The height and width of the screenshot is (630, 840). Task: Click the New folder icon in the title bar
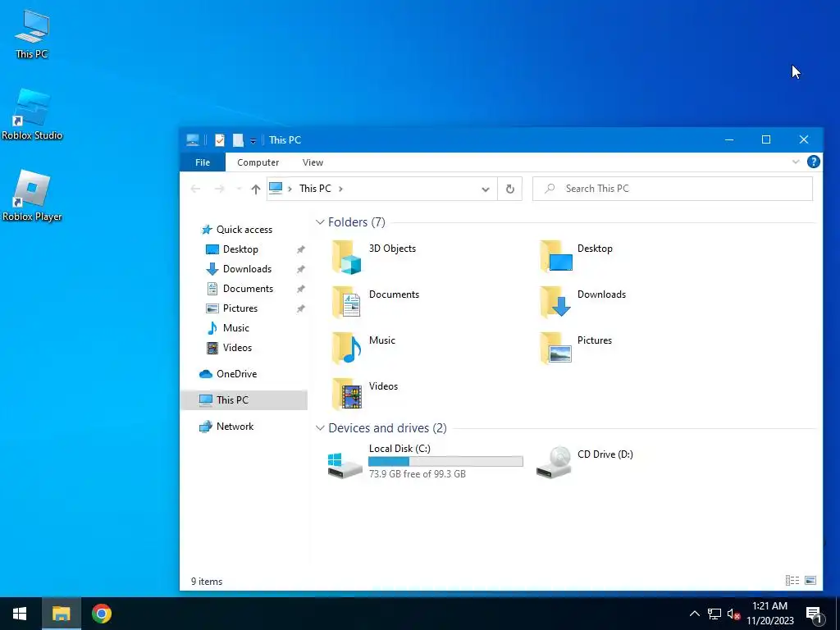click(239, 139)
